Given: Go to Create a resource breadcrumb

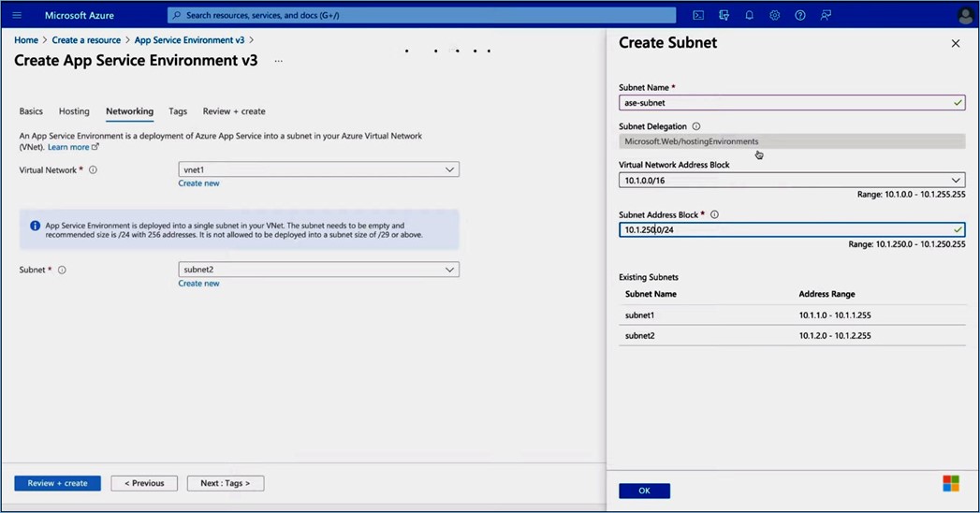Looking at the screenshot, I should (86, 40).
